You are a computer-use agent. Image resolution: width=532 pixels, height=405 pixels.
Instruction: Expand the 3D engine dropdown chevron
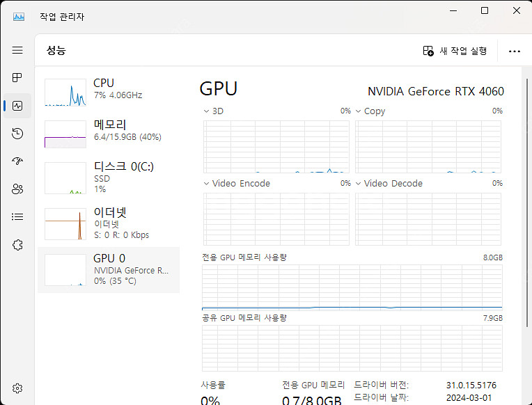206,111
